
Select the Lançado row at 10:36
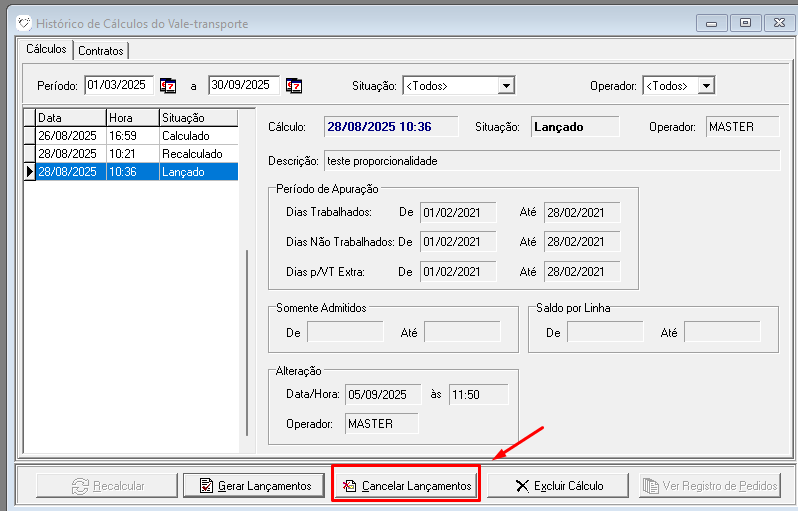tap(130, 172)
